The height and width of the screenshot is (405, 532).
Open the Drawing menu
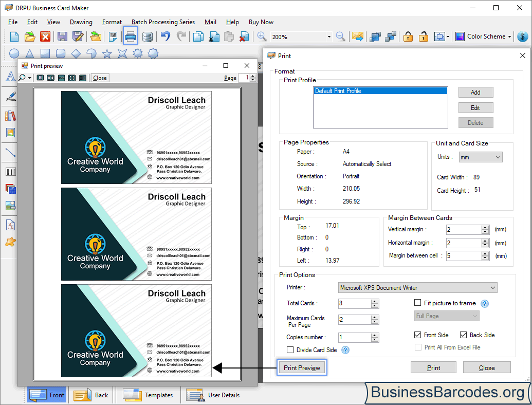81,22
